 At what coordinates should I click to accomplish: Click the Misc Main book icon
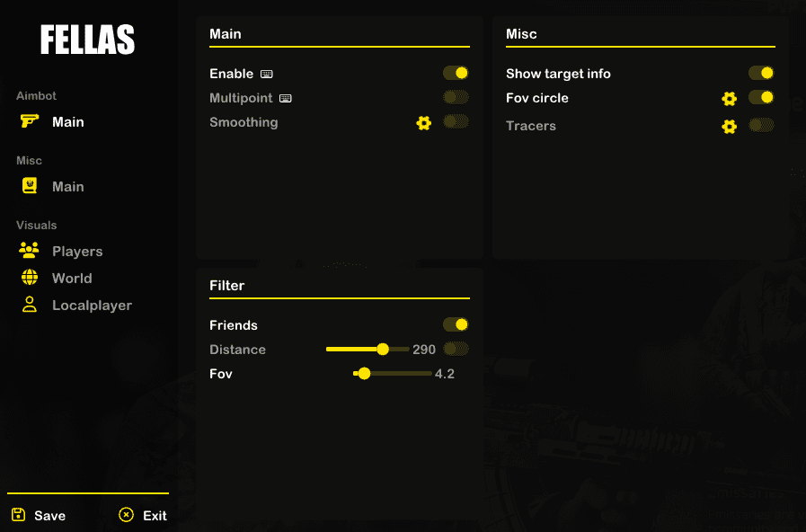coord(30,185)
